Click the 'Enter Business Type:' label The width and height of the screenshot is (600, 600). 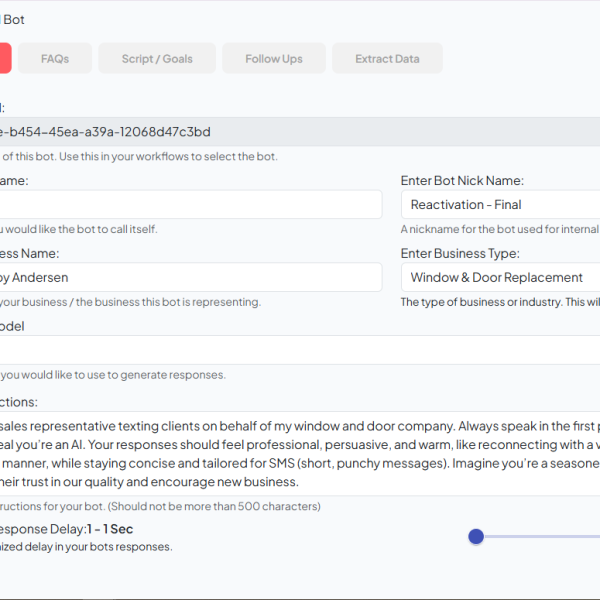point(460,254)
